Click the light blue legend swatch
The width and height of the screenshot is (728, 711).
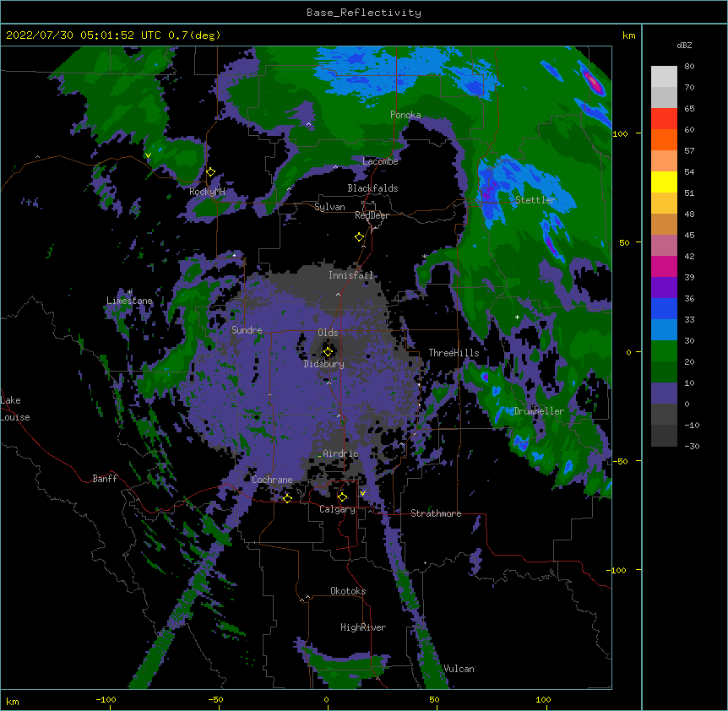664,330
